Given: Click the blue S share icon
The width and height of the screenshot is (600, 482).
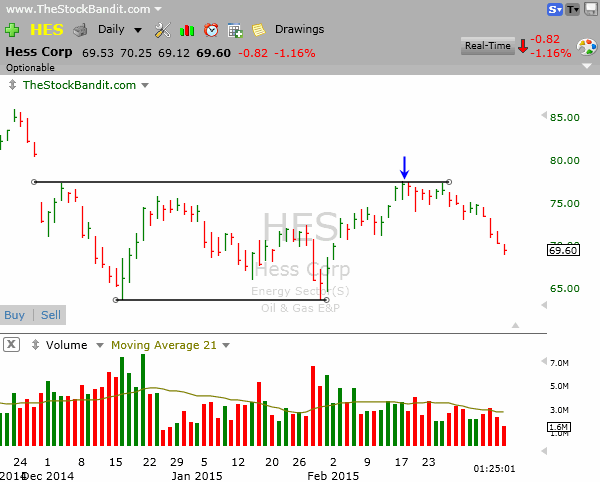Looking at the screenshot, I should pyautogui.click(x=554, y=10).
